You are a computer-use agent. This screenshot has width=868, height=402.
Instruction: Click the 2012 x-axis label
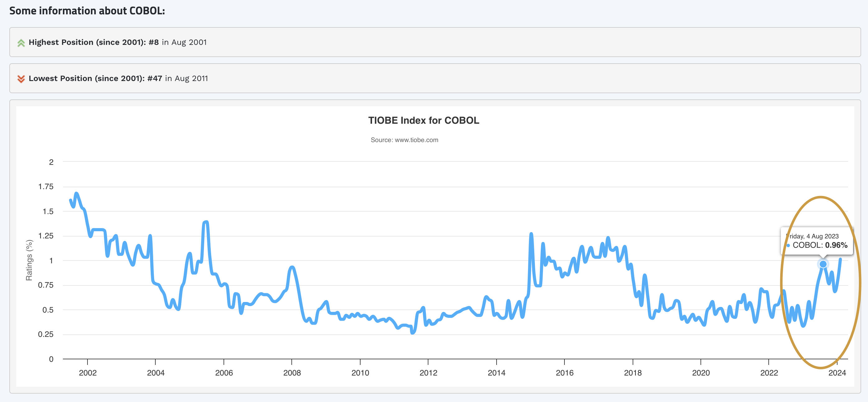point(428,373)
